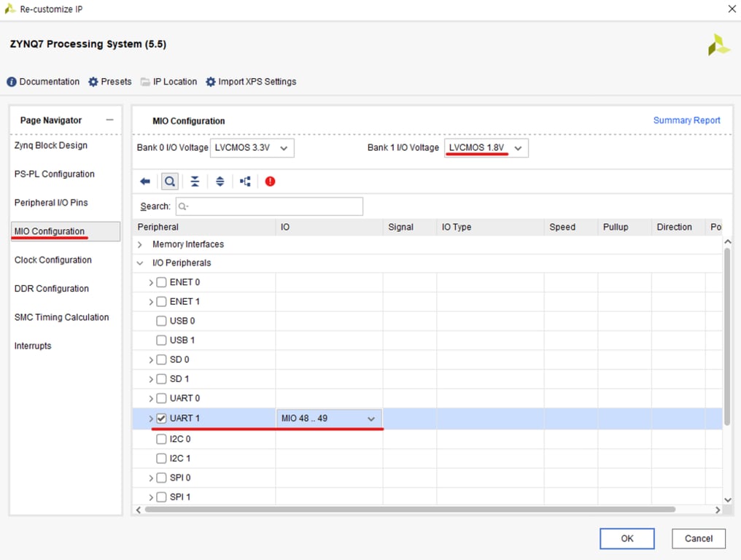Enable the I2C 0 checkbox
741x560 pixels.
pos(161,439)
